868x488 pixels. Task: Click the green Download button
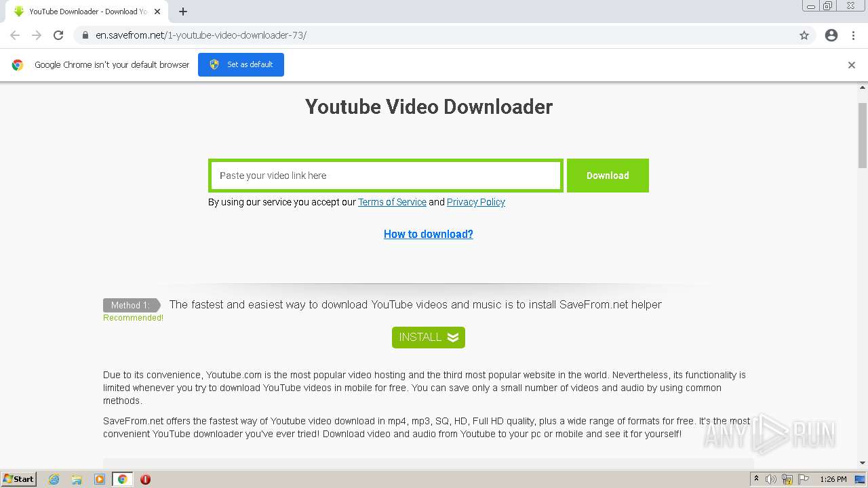[x=608, y=176]
